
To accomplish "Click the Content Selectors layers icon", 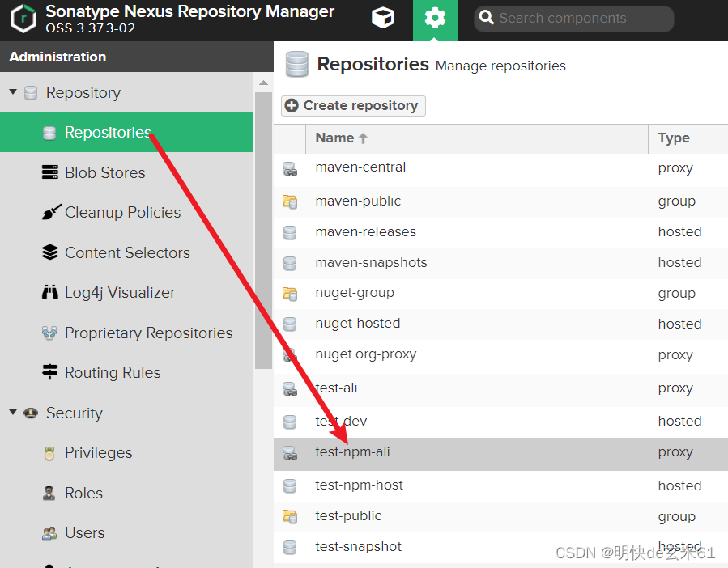I will pyautogui.click(x=49, y=252).
